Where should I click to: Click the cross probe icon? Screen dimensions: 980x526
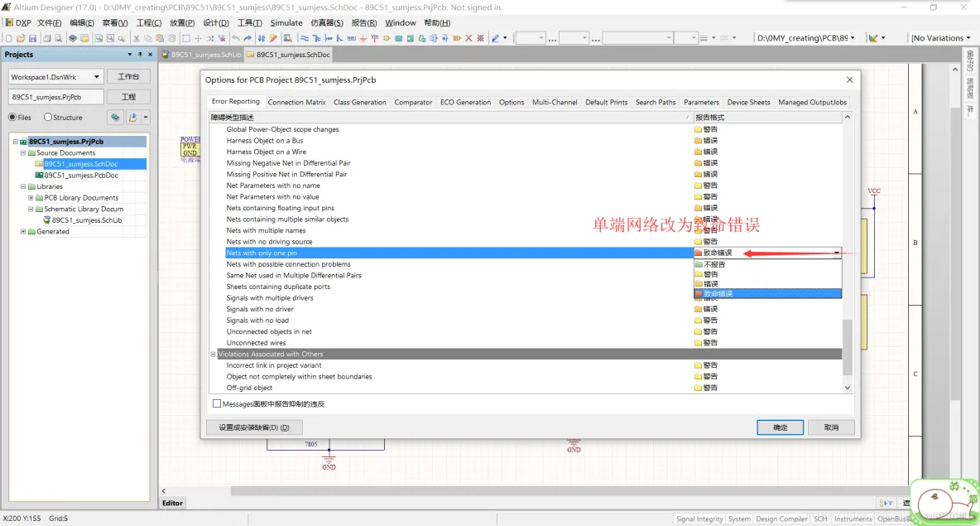tap(273, 38)
